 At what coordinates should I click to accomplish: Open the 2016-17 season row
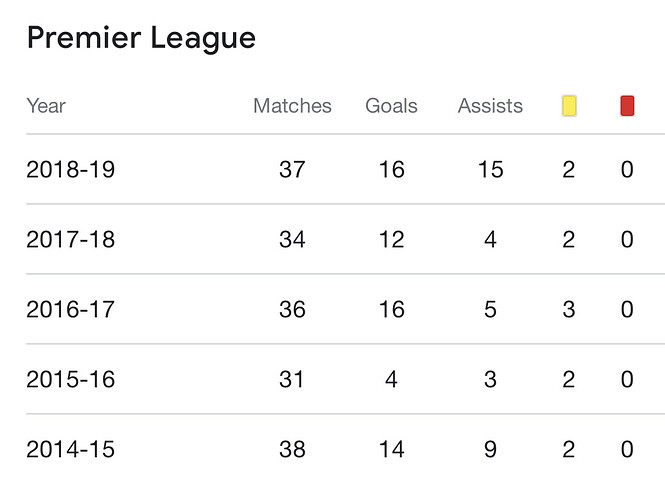click(x=70, y=309)
